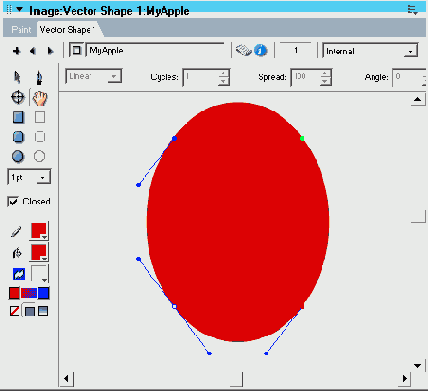Go to next cast member arrow
Viewport: 428px width, 391px height.
pos(50,51)
